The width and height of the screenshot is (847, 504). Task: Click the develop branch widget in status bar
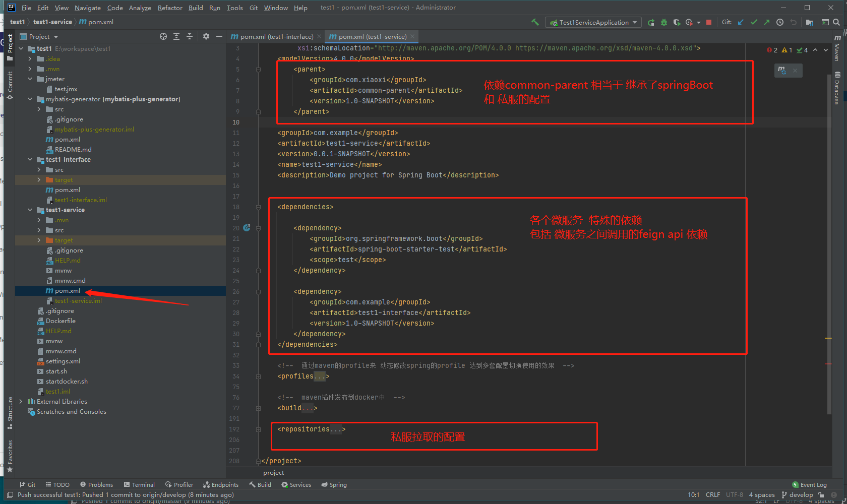798,495
